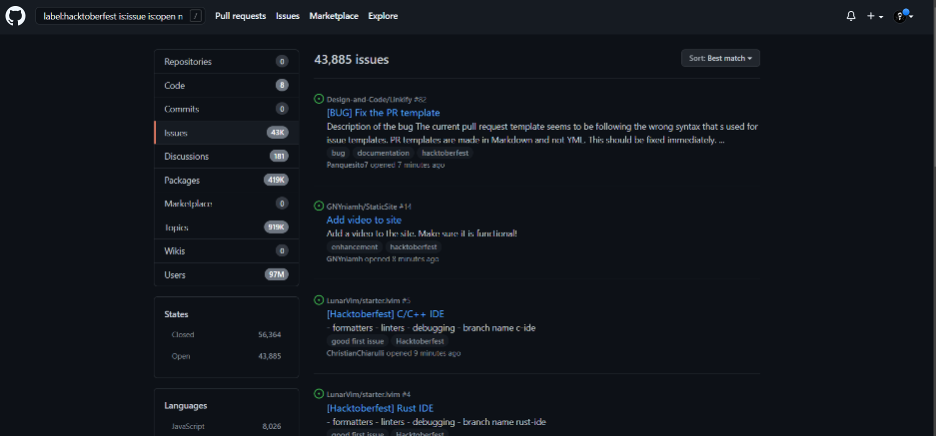Filter by JavaScript language
Viewport: 936px width, 436px height.
[226, 426]
